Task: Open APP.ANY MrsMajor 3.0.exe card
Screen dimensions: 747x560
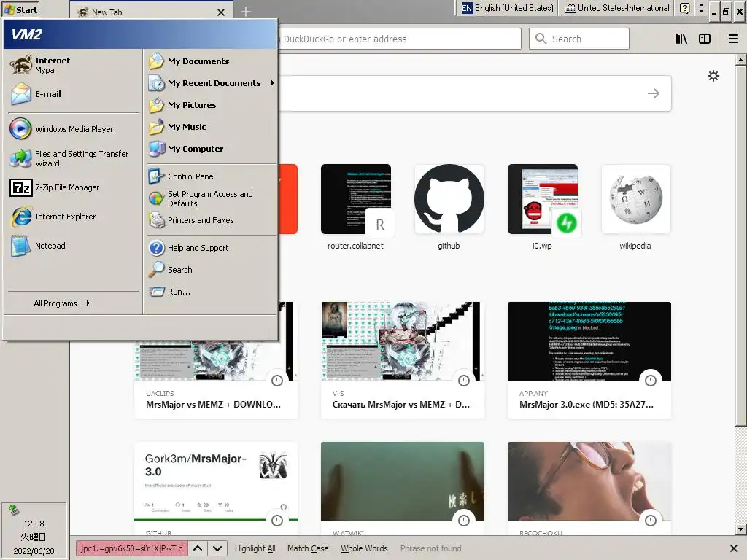Action: pyautogui.click(x=589, y=360)
